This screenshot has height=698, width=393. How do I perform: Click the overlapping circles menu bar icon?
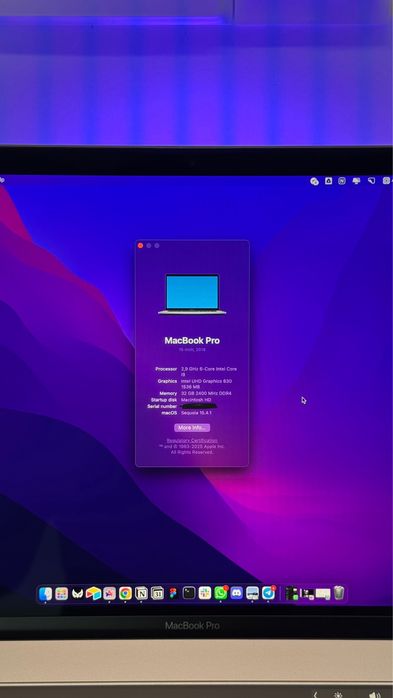pyautogui.click(x=314, y=181)
